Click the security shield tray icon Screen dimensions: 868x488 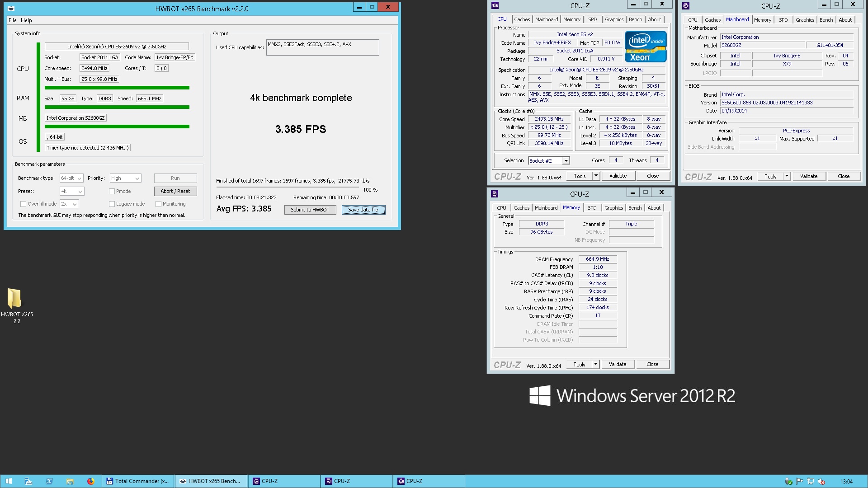[788, 481]
